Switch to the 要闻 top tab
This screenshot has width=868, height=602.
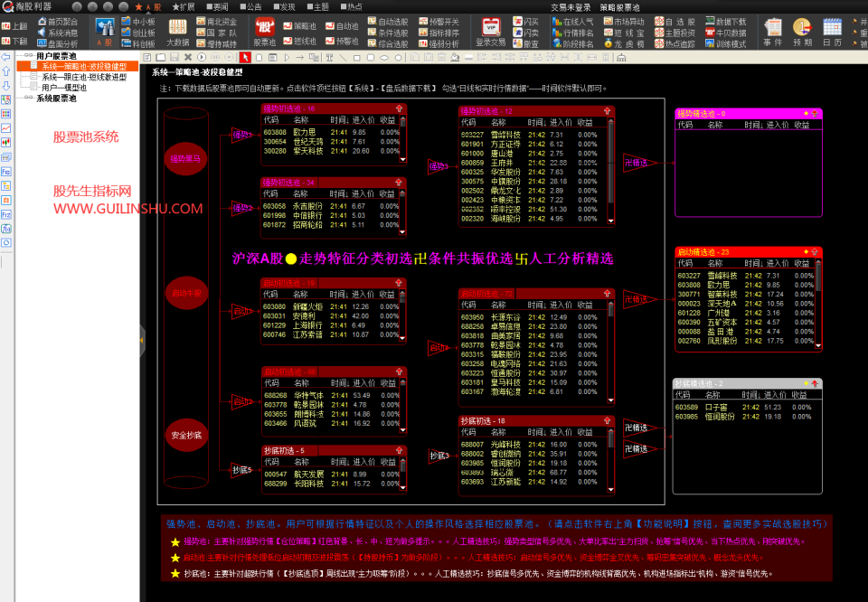coord(218,6)
